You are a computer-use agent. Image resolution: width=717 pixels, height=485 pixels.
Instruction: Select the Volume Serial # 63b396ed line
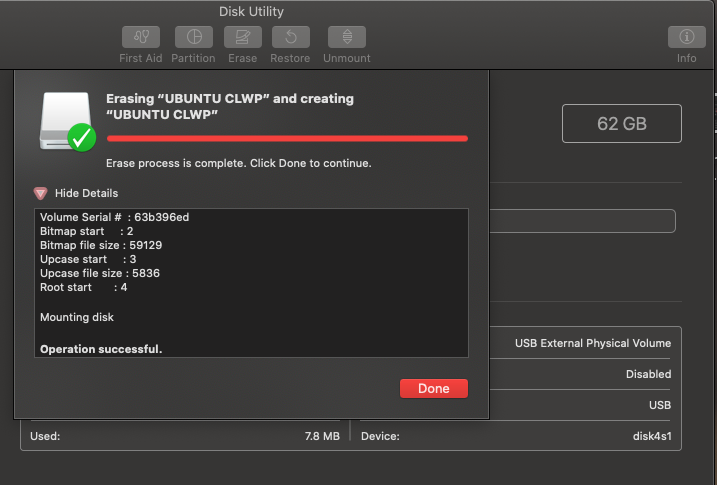(x=114, y=217)
